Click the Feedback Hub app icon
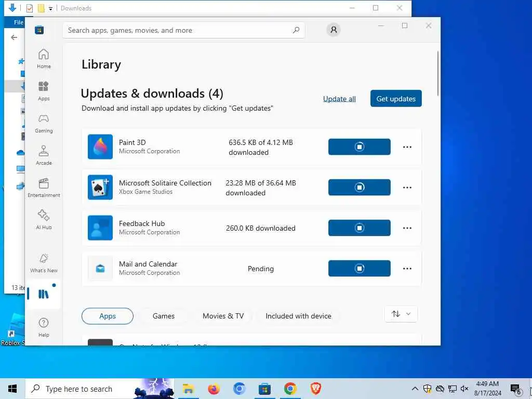 pyautogui.click(x=100, y=228)
